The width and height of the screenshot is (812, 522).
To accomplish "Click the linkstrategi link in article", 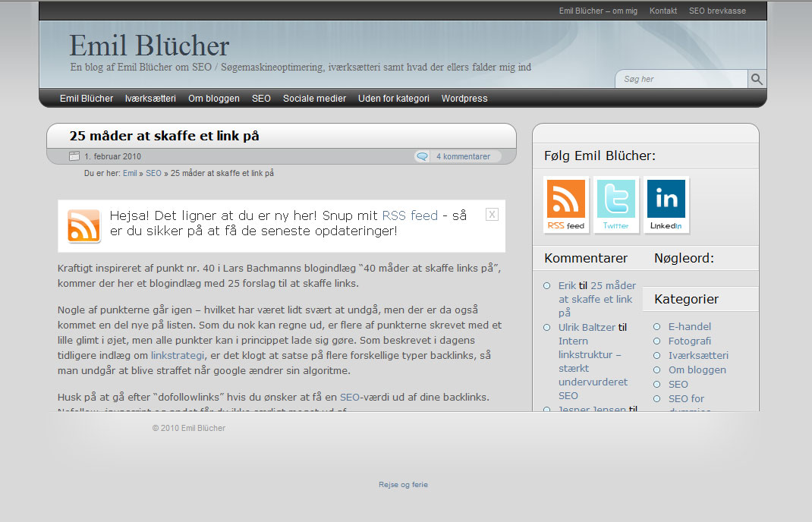I will (x=178, y=354).
